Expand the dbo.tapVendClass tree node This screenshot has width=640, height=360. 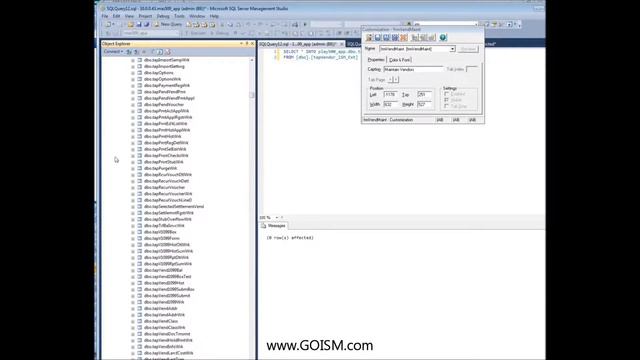[x=133, y=322]
